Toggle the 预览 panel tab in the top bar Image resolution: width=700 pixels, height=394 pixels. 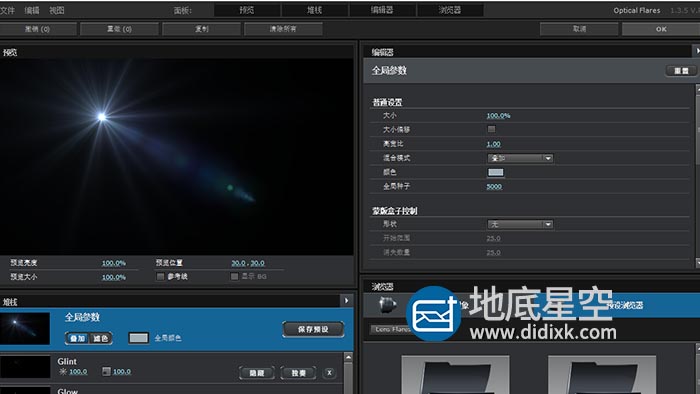pyautogui.click(x=247, y=10)
